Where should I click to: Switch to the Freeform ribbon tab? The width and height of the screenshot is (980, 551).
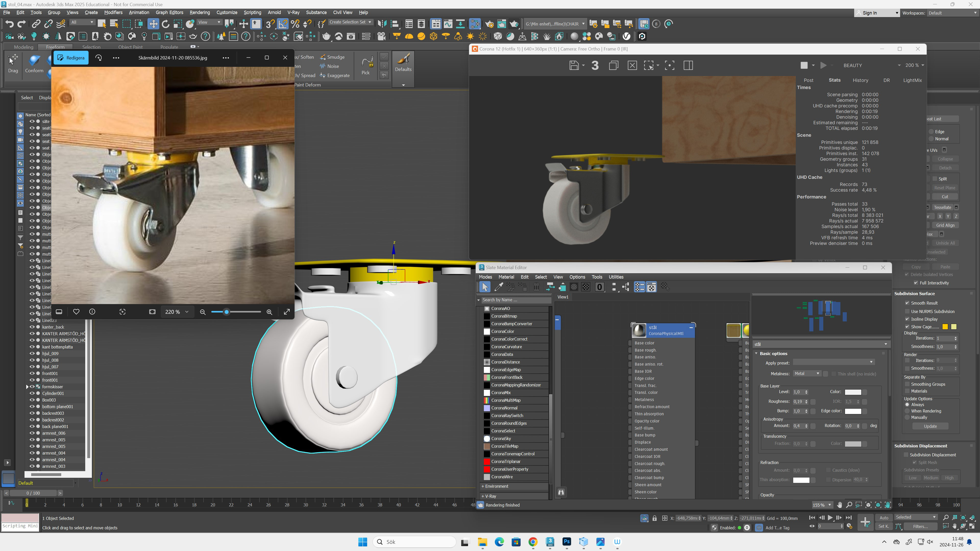click(55, 47)
